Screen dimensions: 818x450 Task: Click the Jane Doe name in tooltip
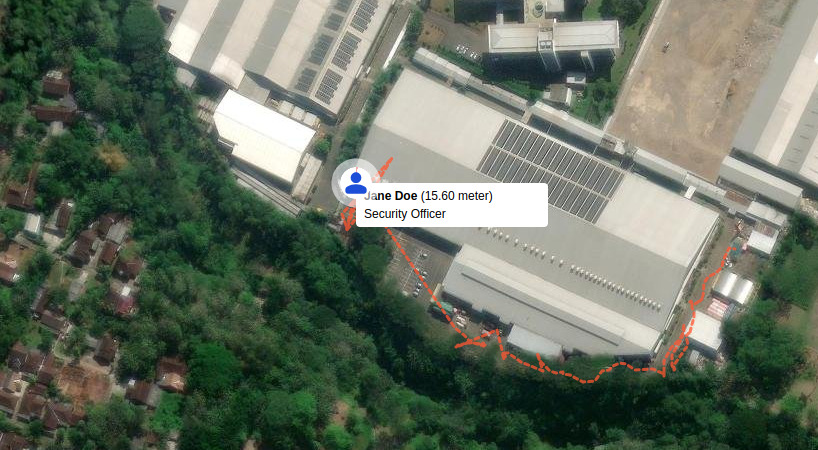pos(391,196)
